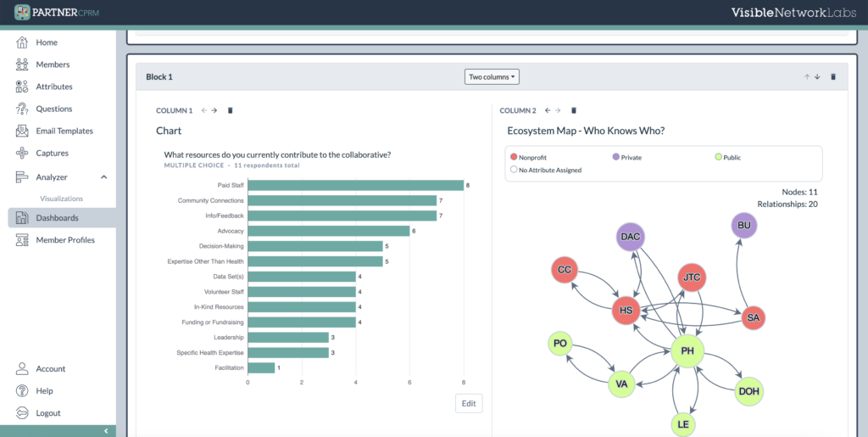This screenshot has width=868, height=437.
Task: Select the JTC node in map
Action: coord(692,277)
